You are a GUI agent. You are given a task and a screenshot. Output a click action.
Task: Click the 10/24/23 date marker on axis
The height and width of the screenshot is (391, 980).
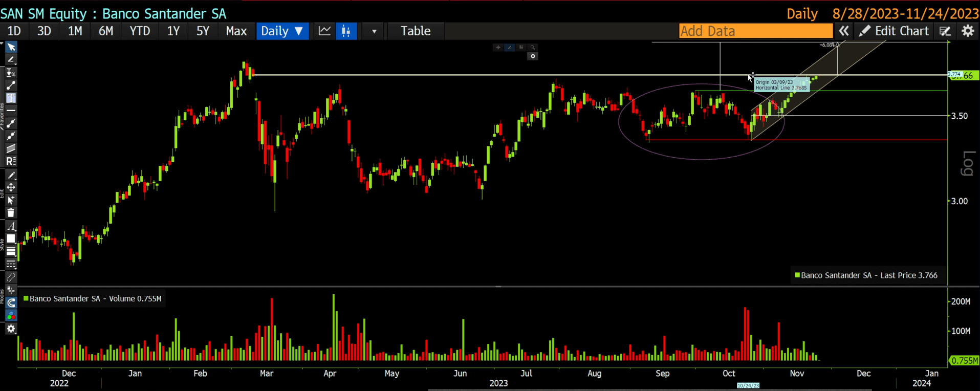point(748,385)
